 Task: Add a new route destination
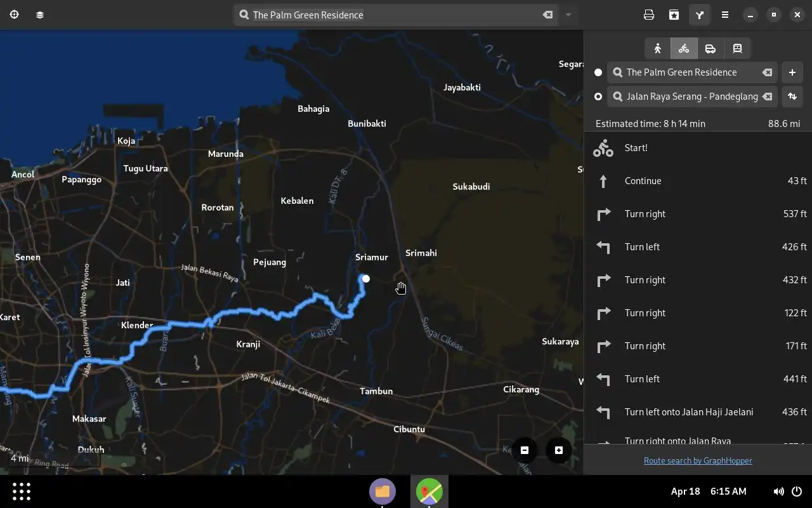(792, 72)
